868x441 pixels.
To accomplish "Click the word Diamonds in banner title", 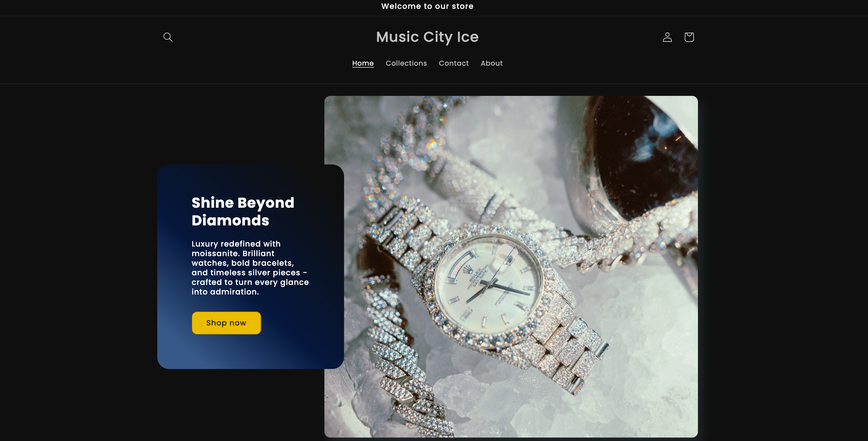I will click(231, 220).
